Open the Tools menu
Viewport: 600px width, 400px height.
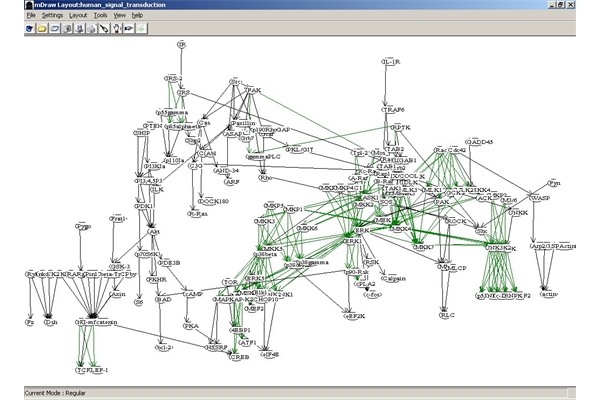[100, 16]
